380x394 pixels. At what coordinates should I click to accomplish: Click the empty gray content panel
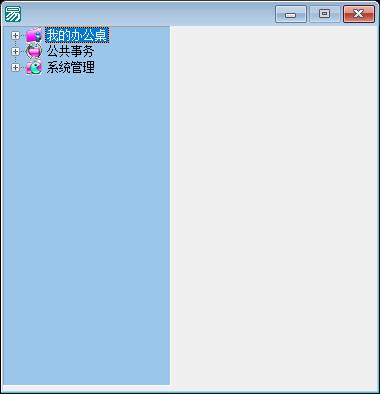(274, 205)
